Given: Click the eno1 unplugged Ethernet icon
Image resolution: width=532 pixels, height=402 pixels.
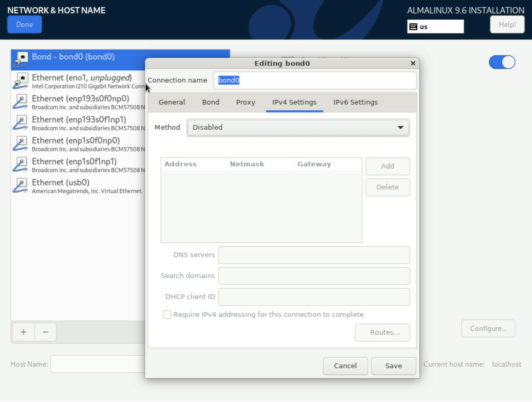Looking at the screenshot, I should (x=21, y=81).
